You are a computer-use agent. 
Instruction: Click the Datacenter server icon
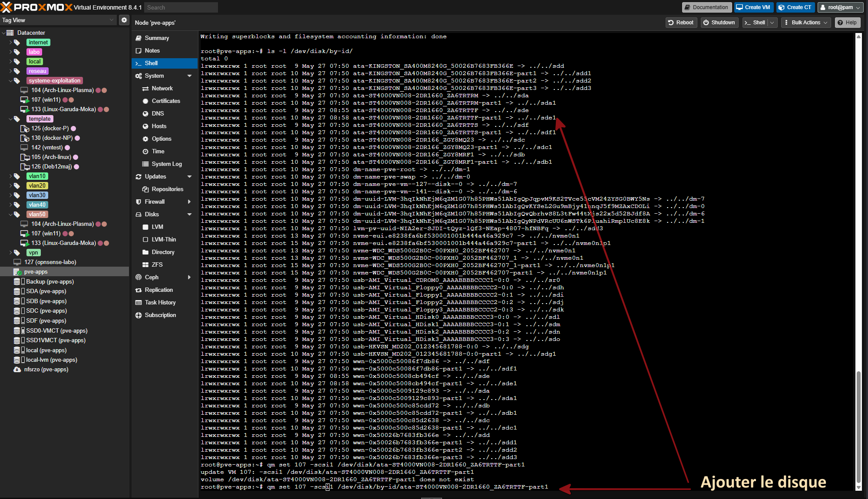(x=10, y=33)
